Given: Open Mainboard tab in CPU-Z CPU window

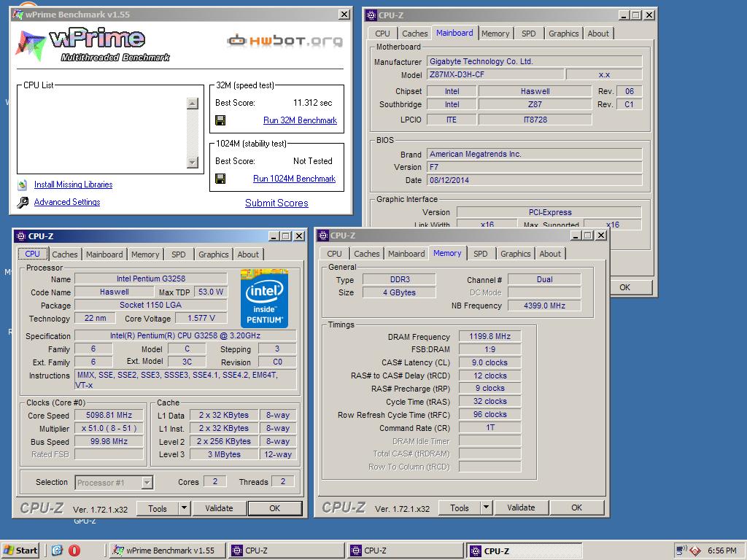Looking at the screenshot, I should point(104,254).
